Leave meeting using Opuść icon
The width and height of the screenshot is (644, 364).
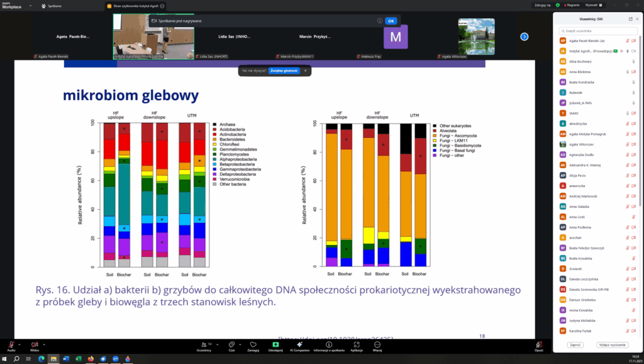pyautogui.click(x=538, y=344)
